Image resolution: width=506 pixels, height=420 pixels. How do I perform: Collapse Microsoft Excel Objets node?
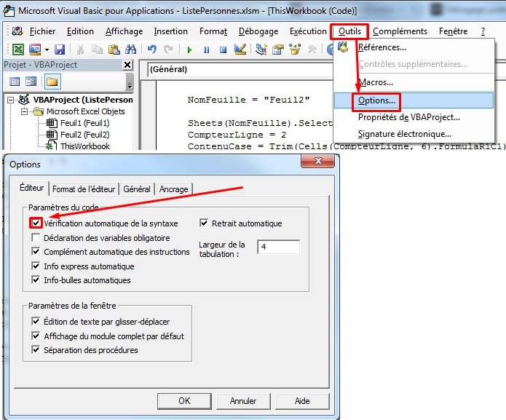[x=24, y=111]
